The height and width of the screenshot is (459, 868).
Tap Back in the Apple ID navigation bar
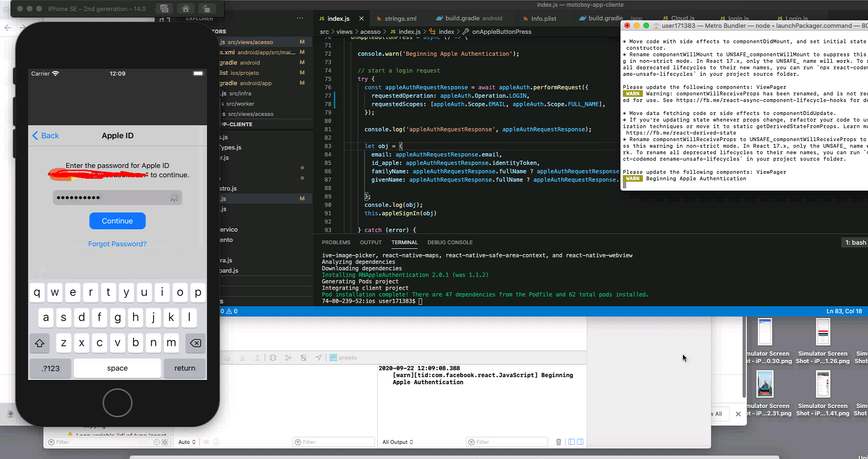coord(46,136)
